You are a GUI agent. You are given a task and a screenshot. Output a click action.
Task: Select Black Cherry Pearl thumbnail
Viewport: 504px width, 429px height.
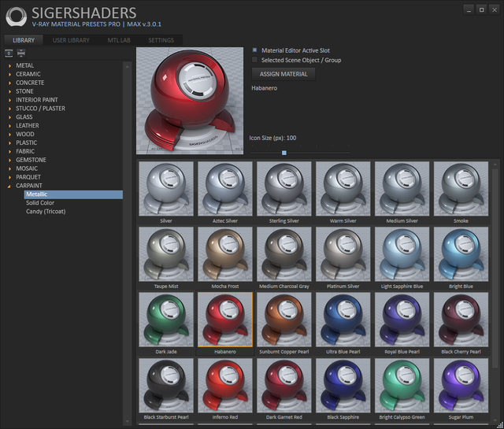[461, 320]
